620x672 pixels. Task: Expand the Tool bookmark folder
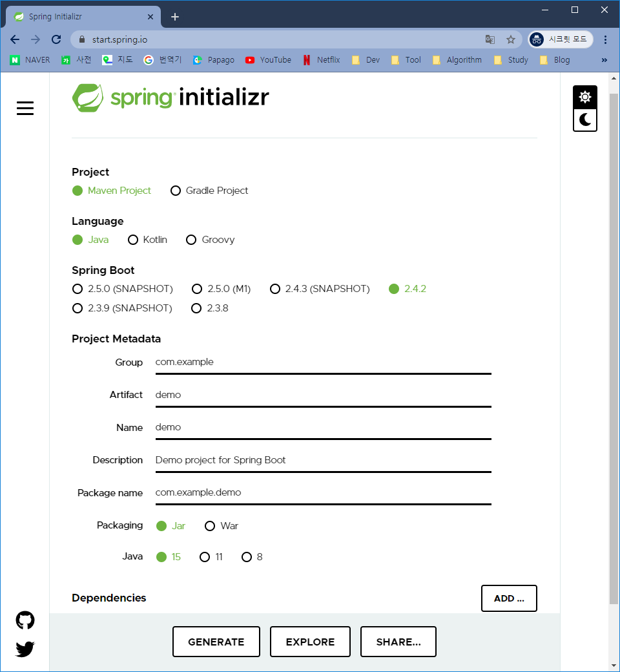coord(406,60)
